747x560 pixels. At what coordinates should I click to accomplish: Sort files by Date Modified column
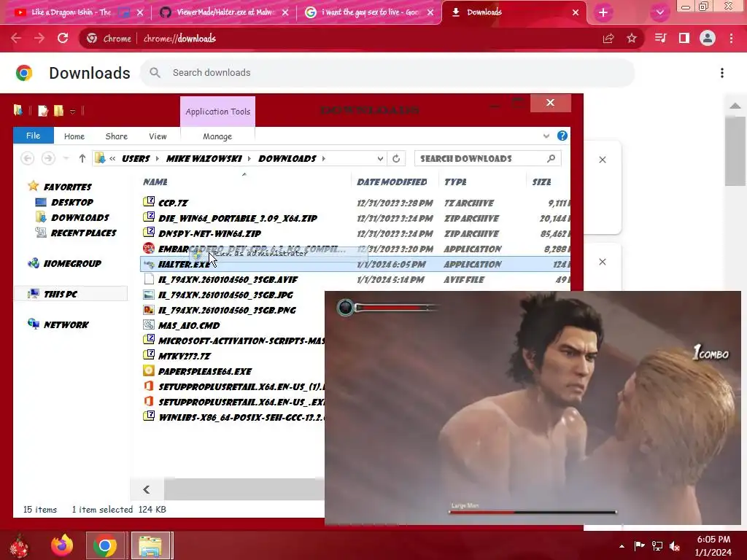click(392, 182)
